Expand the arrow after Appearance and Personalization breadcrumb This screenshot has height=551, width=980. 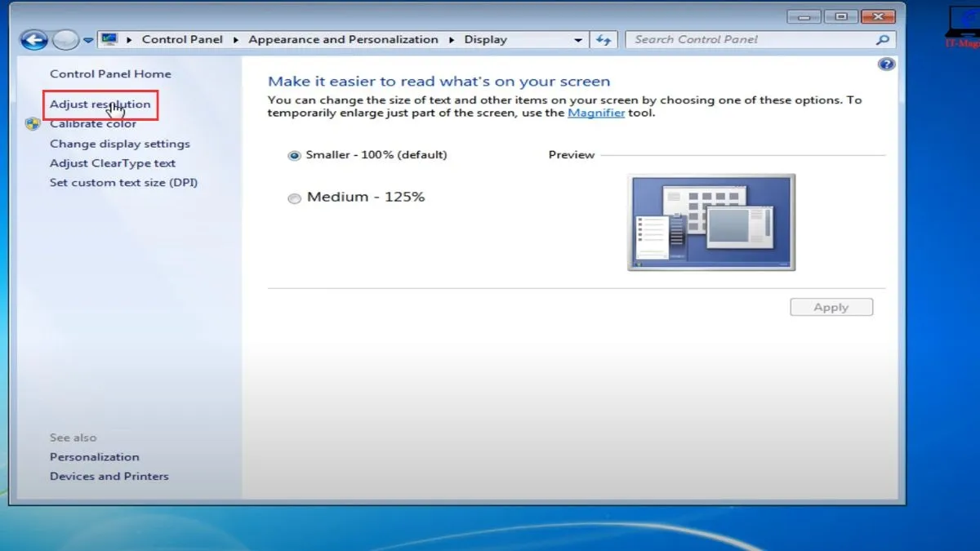pyautogui.click(x=452, y=40)
